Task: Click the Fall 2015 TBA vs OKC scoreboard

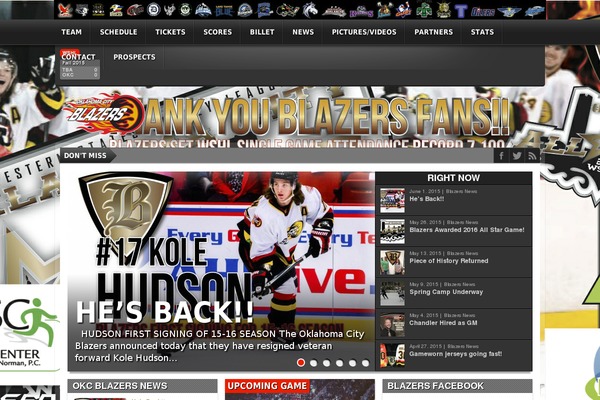Action: pos(80,69)
